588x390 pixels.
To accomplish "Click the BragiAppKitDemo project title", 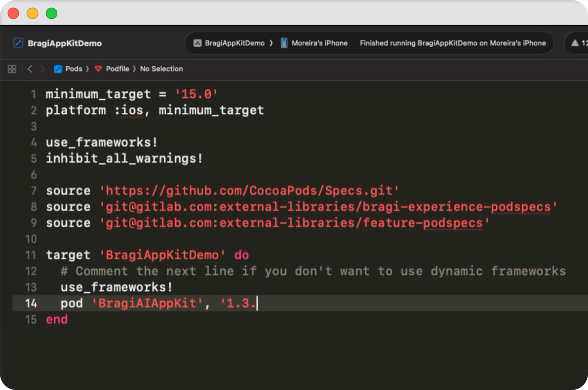I will [x=65, y=43].
